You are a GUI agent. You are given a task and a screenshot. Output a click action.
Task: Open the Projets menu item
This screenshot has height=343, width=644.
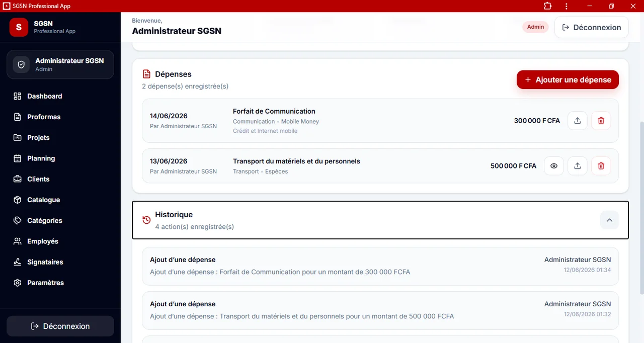coord(60,137)
